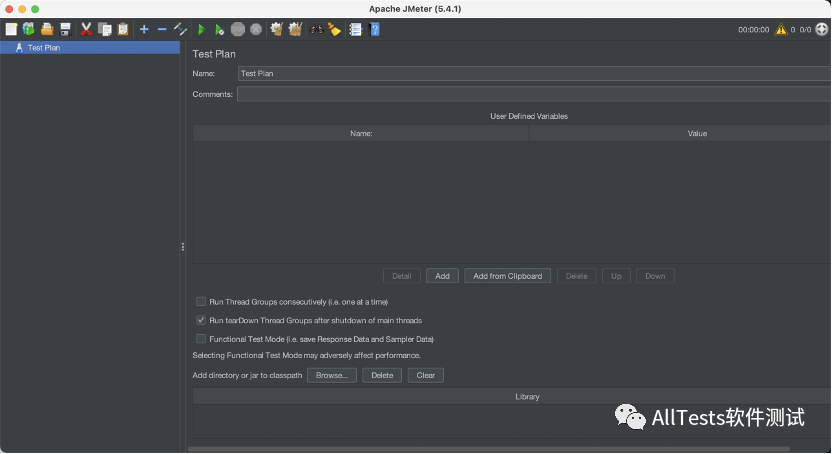832x454 pixels.
Task: Click Add to add a variable
Action: click(x=443, y=276)
